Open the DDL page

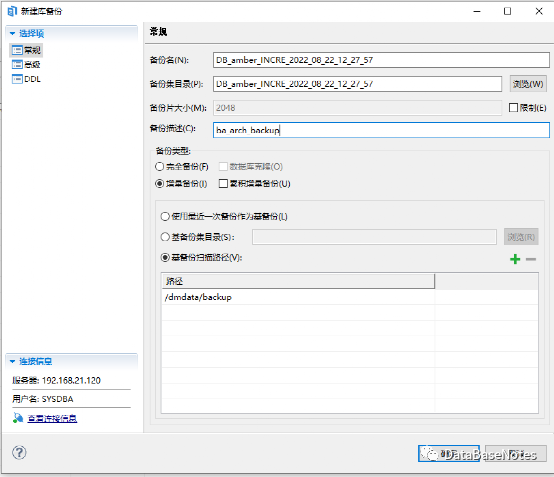[32, 79]
